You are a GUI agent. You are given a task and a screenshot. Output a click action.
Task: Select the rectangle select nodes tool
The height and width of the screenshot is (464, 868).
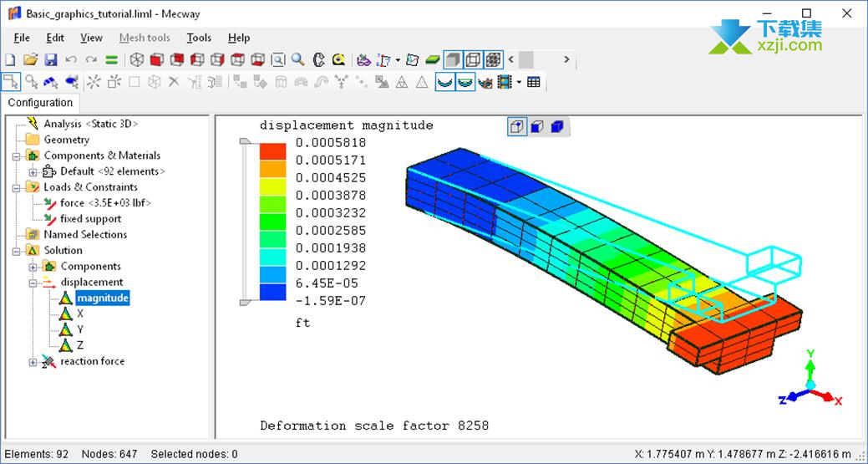point(11,82)
